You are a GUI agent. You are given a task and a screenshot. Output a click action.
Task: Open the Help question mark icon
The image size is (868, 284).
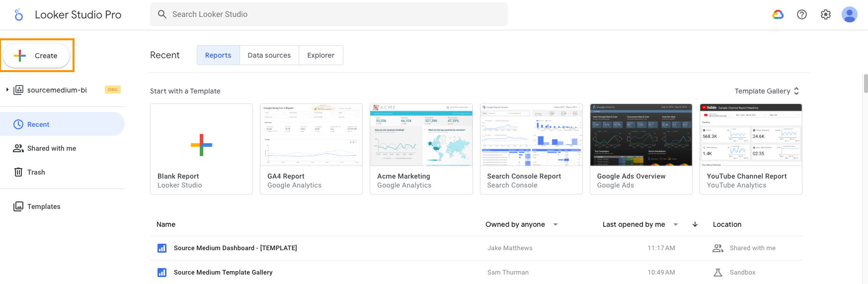(802, 14)
